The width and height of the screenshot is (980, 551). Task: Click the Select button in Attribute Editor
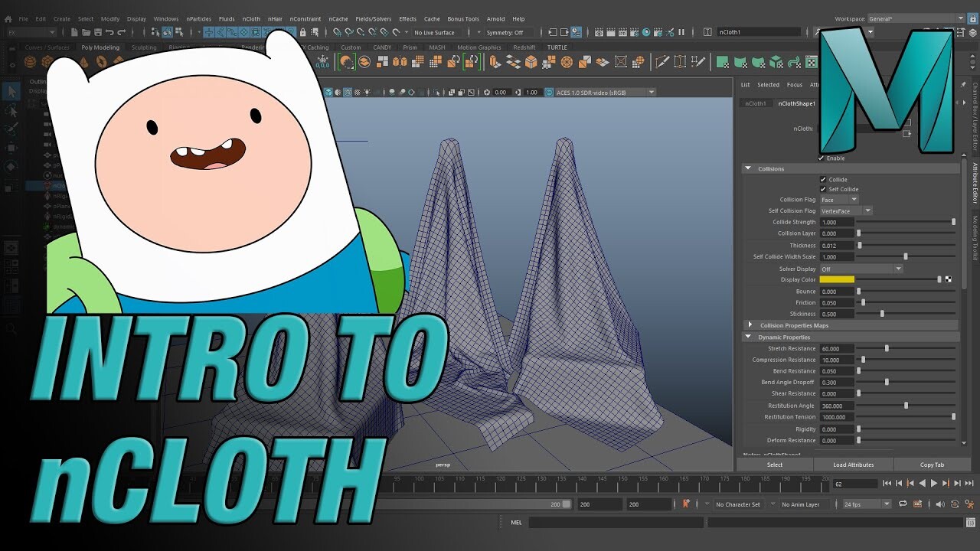coord(775,465)
